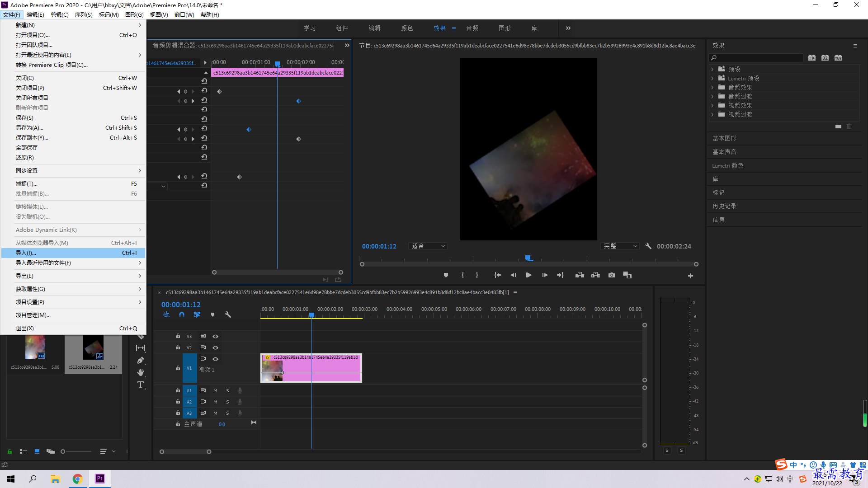This screenshot has width=868, height=488.
Task: Expand the 视频过渡 folder
Action: tap(712, 114)
